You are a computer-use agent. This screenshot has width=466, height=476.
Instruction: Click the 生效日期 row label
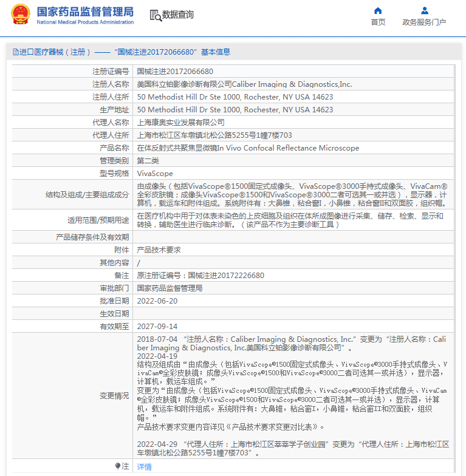click(x=114, y=313)
